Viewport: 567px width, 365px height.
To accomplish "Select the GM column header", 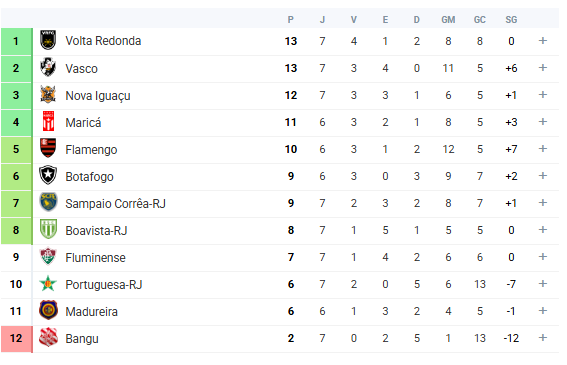I will (448, 20).
